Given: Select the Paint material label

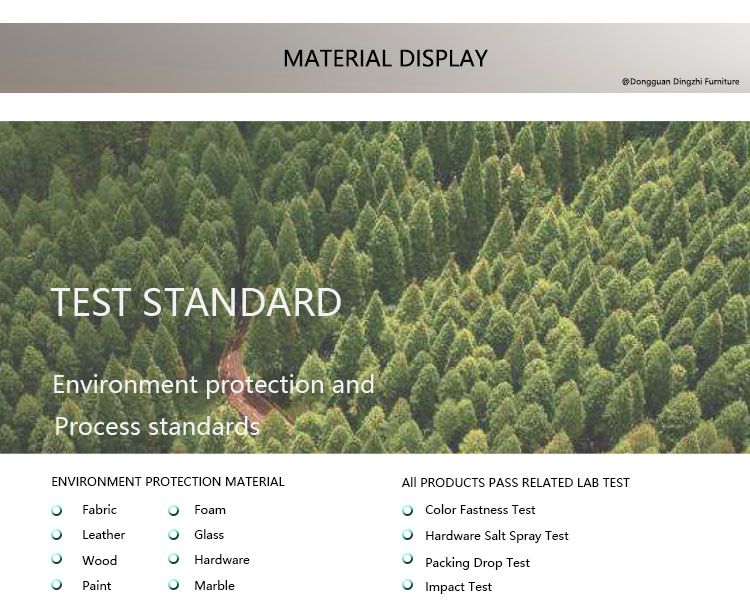Looking at the screenshot, I should pyautogui.click(x=97, y=586).
